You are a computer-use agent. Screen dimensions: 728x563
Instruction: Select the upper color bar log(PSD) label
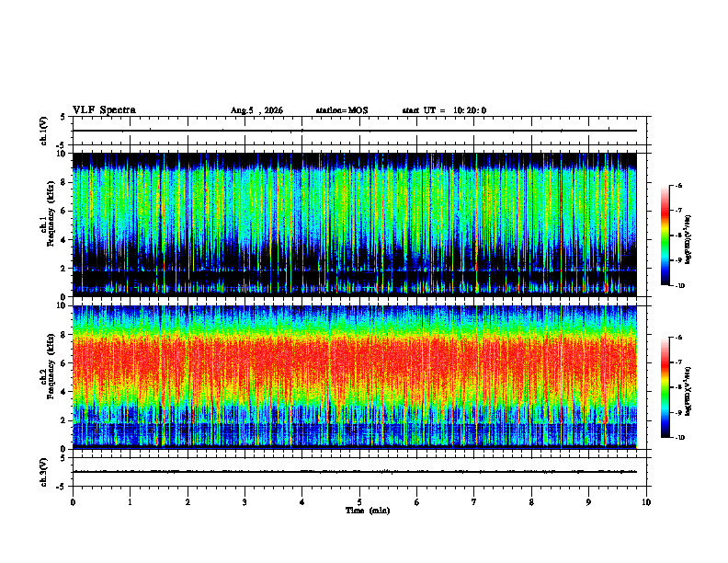click(688, 239)
